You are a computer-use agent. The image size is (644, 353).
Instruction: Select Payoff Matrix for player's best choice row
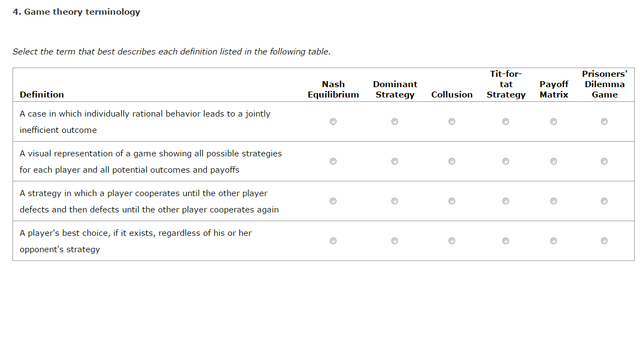pos(554,241)
